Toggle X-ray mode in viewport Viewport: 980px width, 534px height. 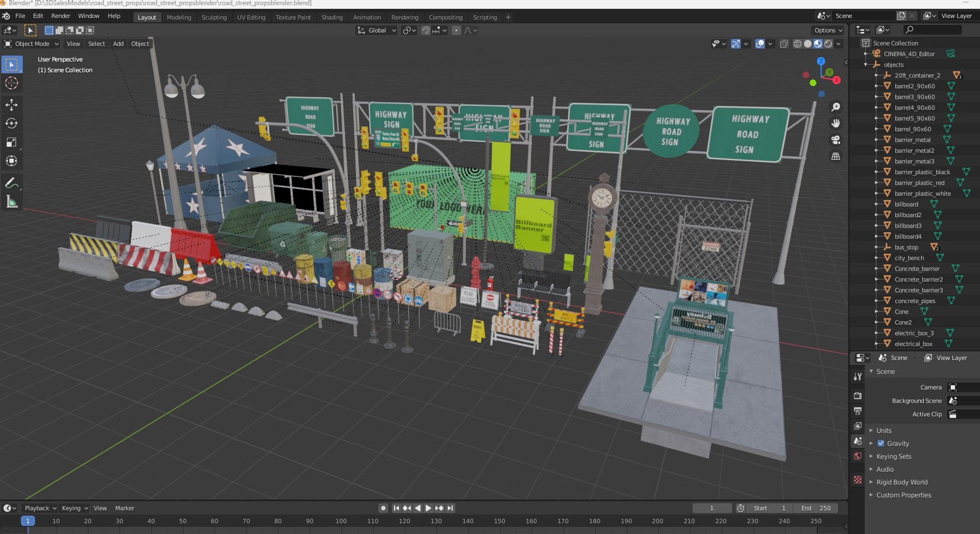click(x=784, y=44)
